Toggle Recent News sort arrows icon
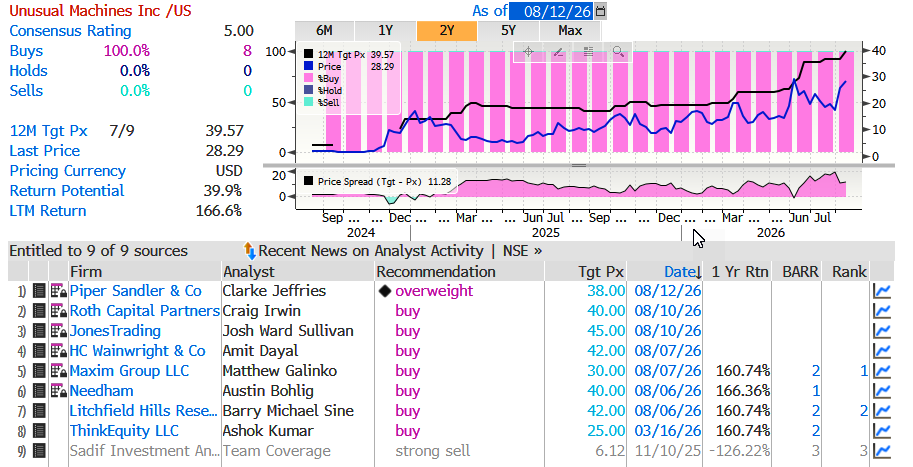This screenshot has width=913, height=467. pos(250,251)
